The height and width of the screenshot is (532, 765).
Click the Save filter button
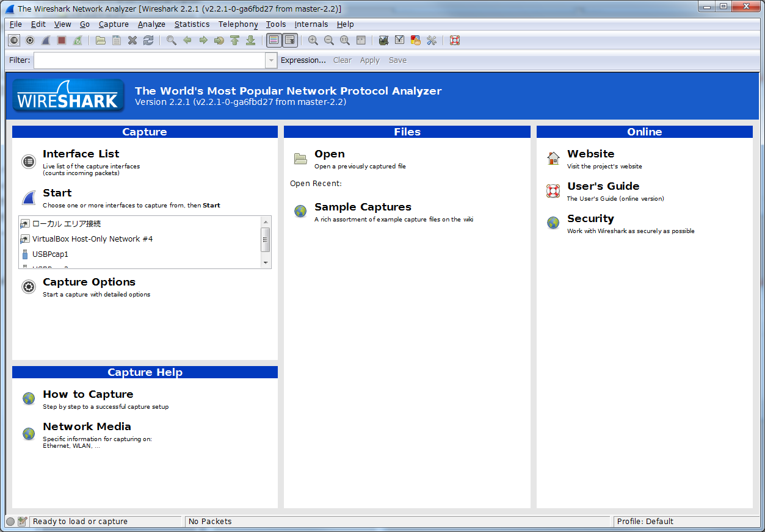pos(397,60)
